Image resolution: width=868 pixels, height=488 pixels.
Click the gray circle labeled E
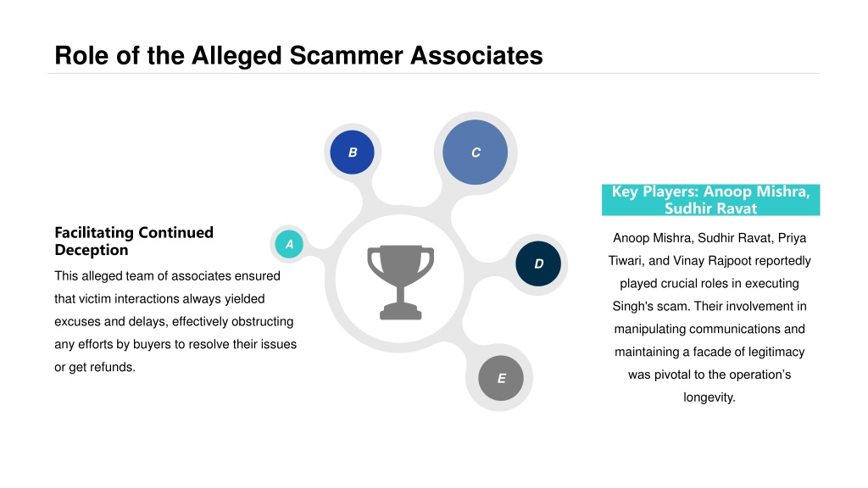coord(501,378)
